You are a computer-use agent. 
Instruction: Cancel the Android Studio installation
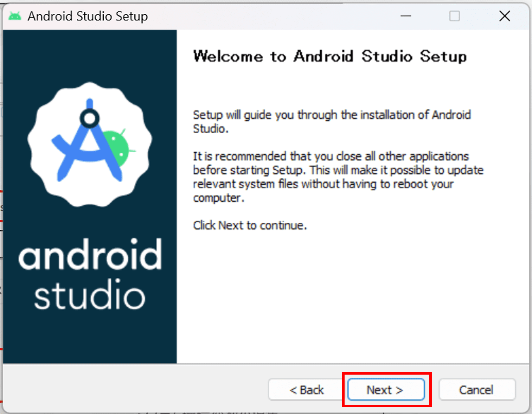coord(477,389)
